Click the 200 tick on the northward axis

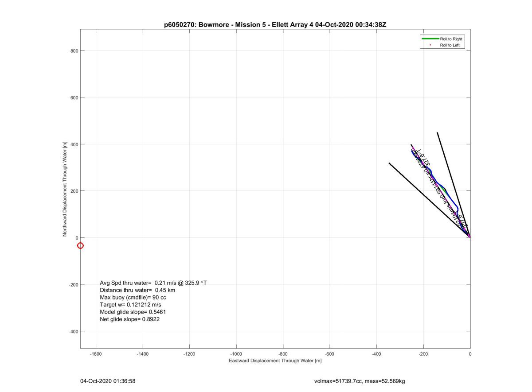click(74, 191)
